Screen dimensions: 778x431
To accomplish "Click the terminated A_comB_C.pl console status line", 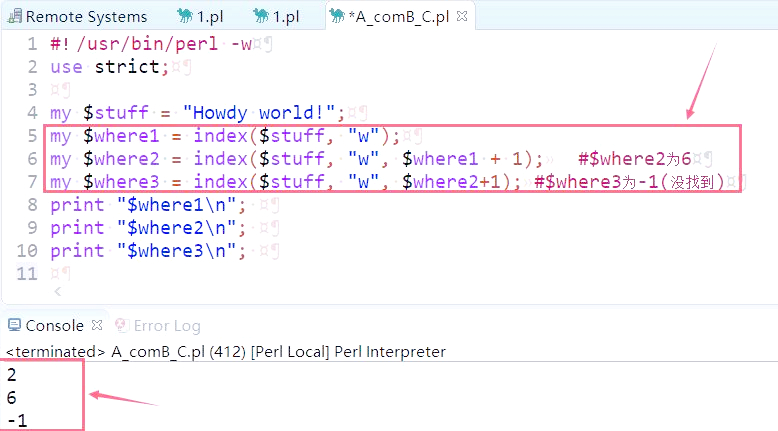I will pyautogui.click(x=226, y=352).
